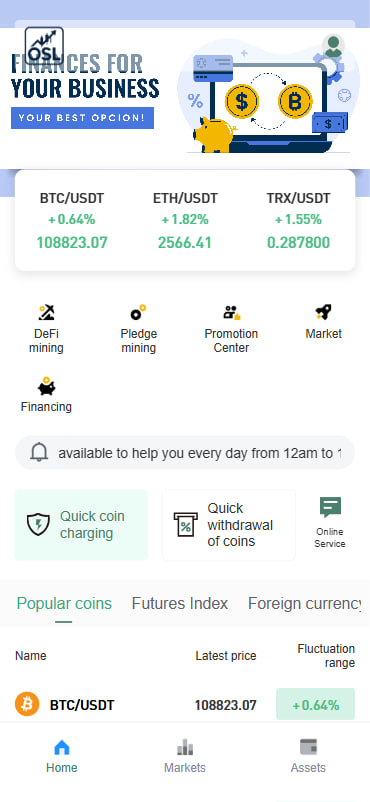This screenshot has height=802, width=370.
Task: Select the Popular coins tab
Action: pos(64,604)
